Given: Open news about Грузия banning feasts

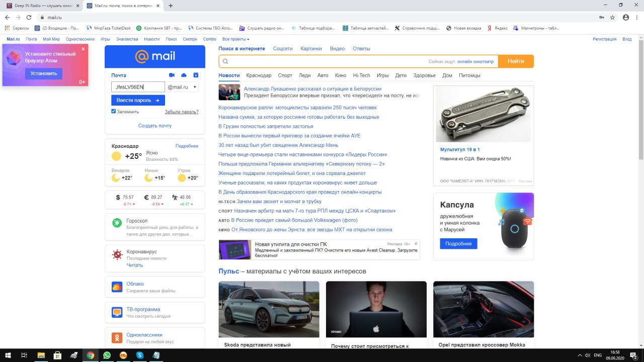Looking at the screenshot, I should 266,126.
